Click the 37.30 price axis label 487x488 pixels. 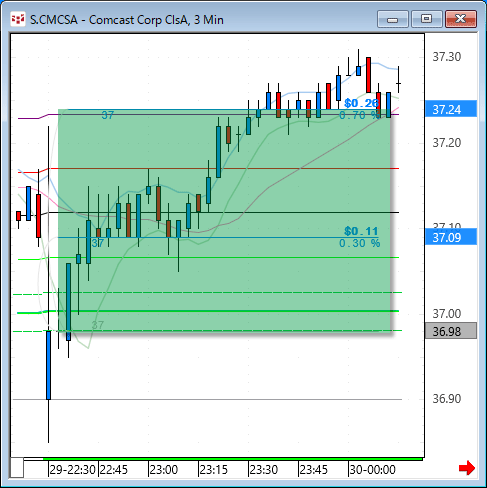447,57
